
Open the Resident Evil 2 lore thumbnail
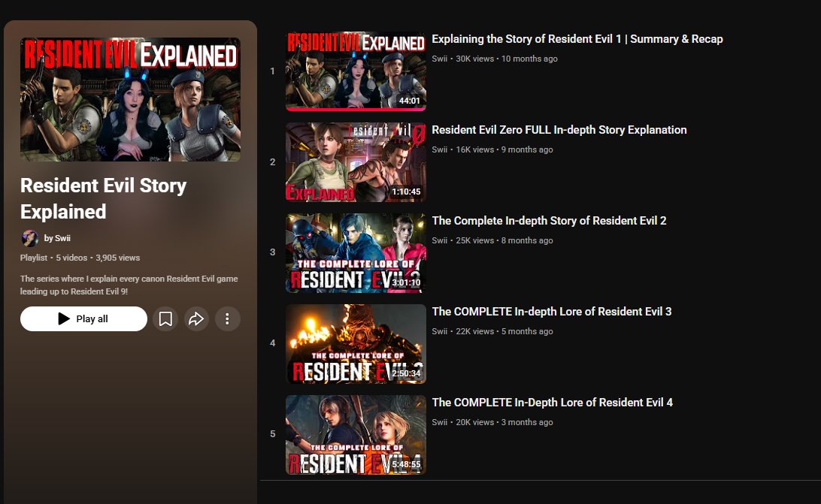(x=356, y=253)
